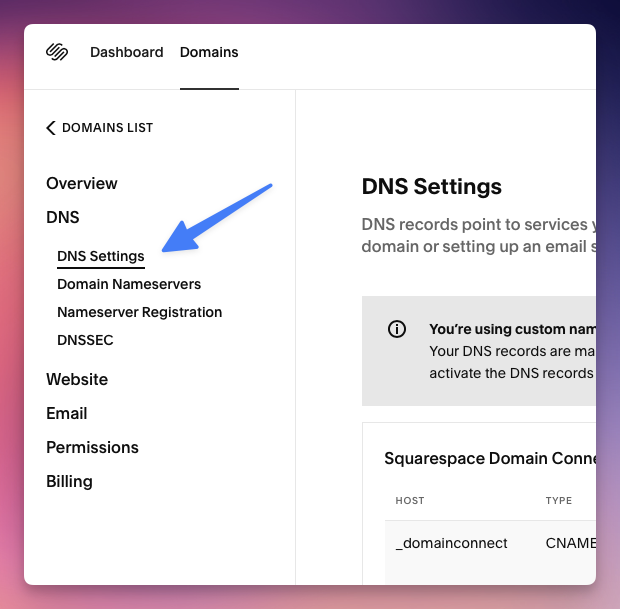The height and width of the screenshot is (609, 620).
Task: Click the HOST column header
Action: click(x=410, y=501)
